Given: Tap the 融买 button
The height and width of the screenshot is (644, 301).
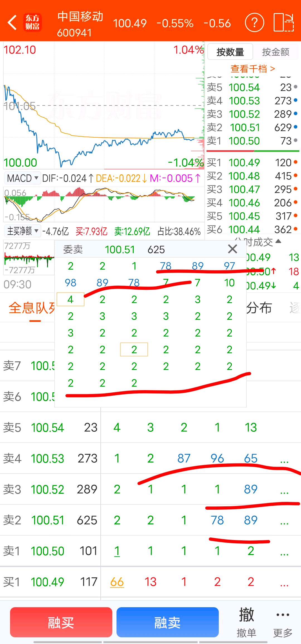Looking at the screenshot, I should pos(61,622).
